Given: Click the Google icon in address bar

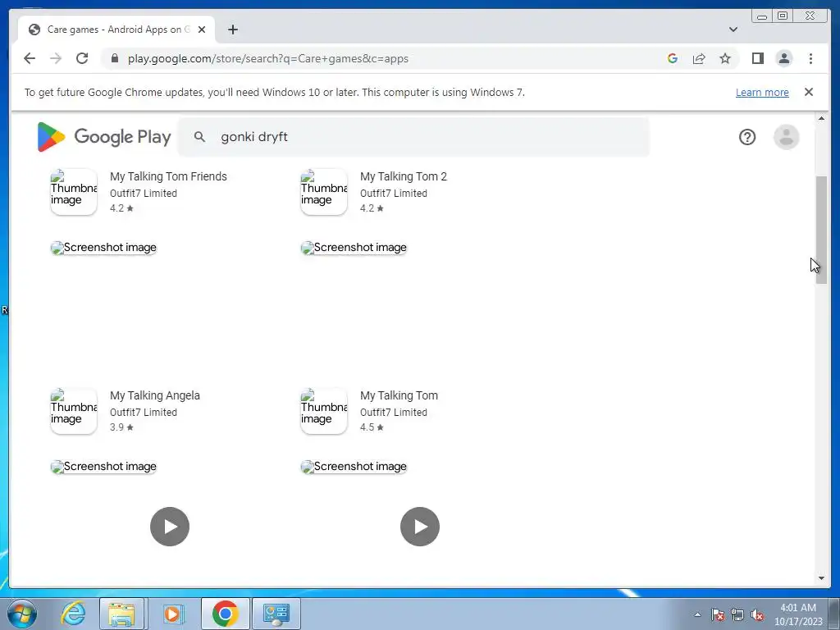Looking at the screenshot, I should point(673,58).
